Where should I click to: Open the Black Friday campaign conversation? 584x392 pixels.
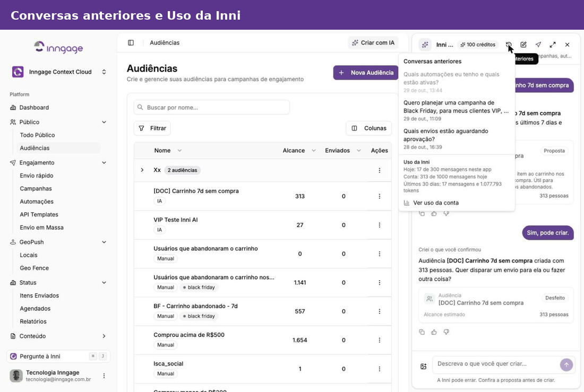pyautogui.click(x=456, y=110)
